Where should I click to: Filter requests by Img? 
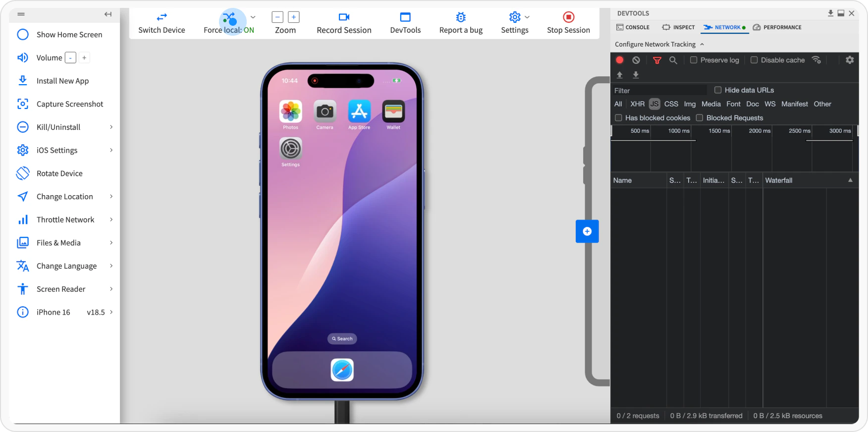click(x=690, y=104)
